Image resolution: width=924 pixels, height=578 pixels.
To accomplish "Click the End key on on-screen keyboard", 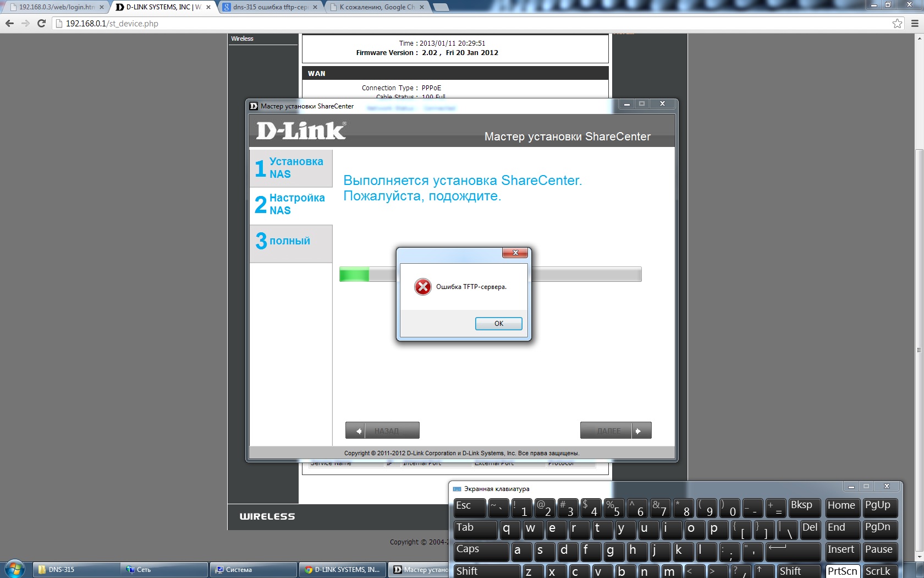I will pyautogui.click(x=843, y=530).
